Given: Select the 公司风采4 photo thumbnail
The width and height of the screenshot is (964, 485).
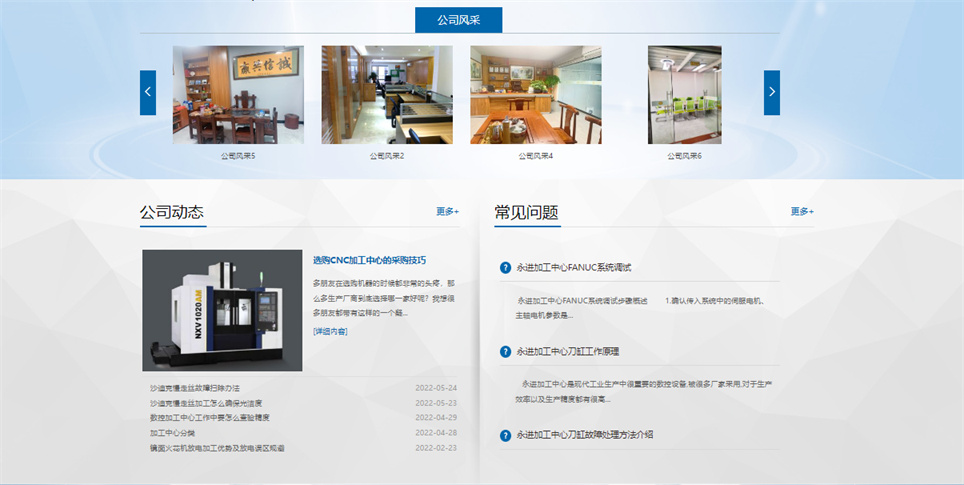Looking at the screenshot, I should 536,95.
